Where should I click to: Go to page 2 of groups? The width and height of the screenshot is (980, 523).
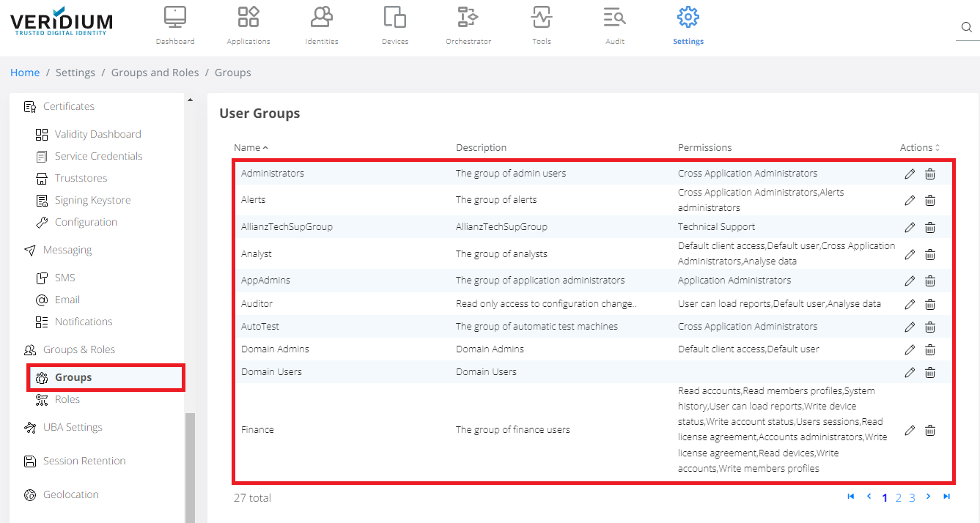pos(899,498)
